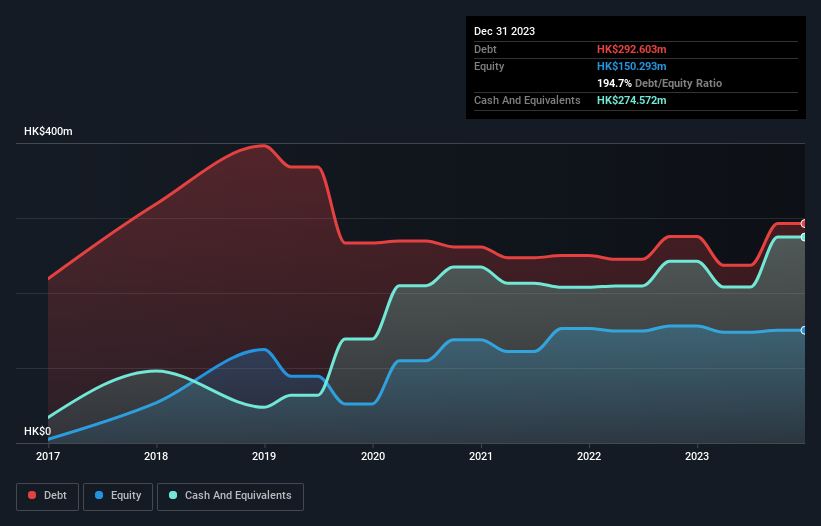The height and width of the screenshot is (526, 821).
Task: Select the blue Equity endpoint marker
Action: point(804,330)
